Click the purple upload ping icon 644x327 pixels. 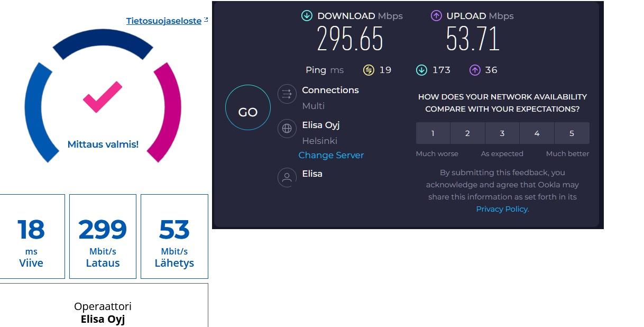[x=475, y=70]
